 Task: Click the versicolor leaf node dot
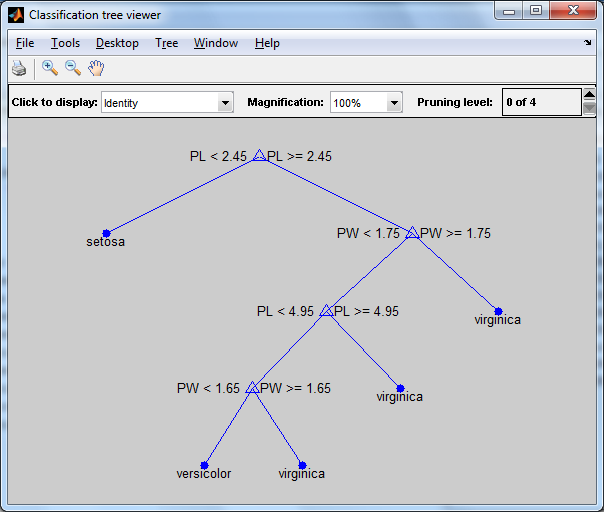(x=204, y=465)
